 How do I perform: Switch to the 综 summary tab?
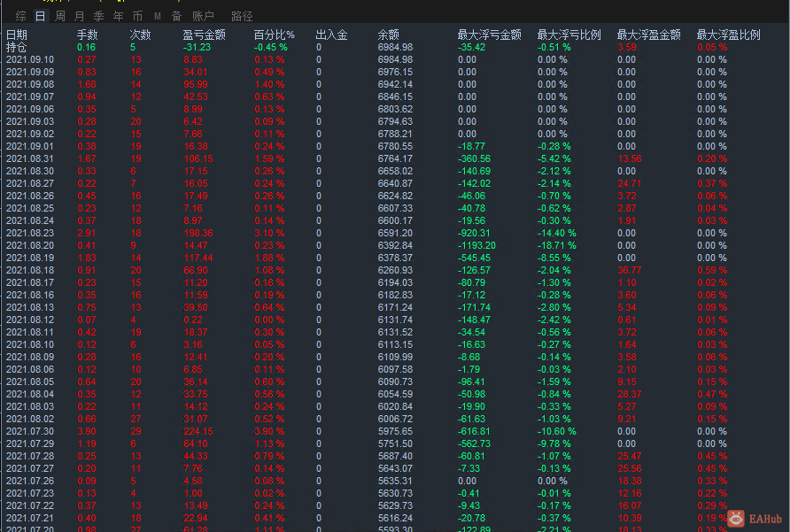tap(20, 17)
